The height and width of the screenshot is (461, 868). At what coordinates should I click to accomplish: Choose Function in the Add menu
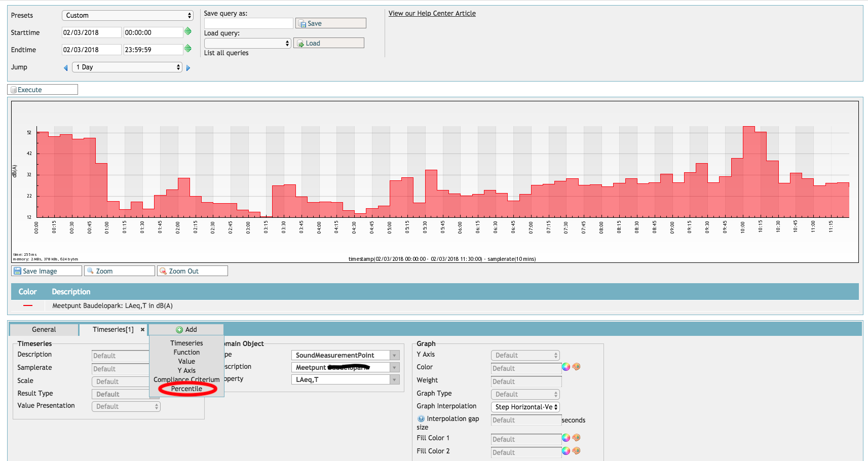click(186, 353)
